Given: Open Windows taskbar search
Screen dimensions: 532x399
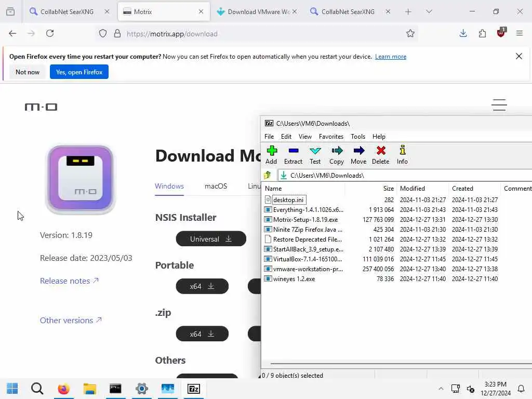Looking at the screenshot, I should point(37,389).
